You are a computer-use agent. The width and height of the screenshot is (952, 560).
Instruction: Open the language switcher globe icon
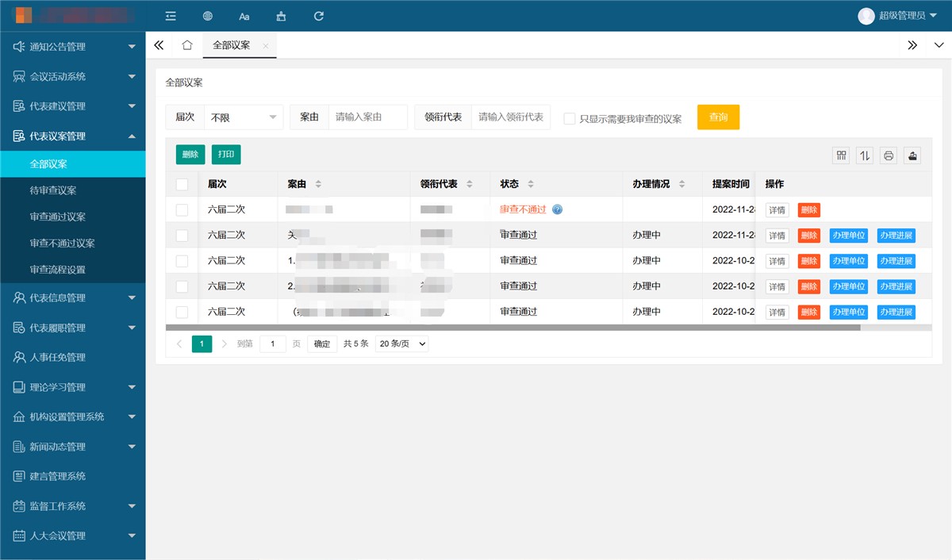point(207,16)
